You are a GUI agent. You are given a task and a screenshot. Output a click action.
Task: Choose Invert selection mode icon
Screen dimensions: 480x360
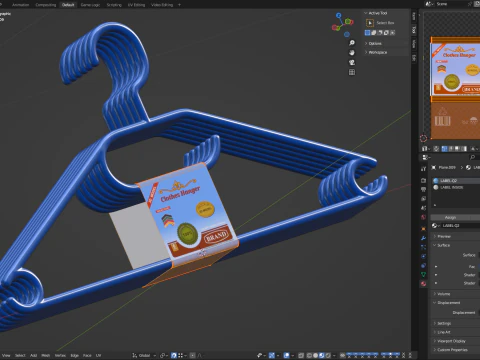(386, 33)
